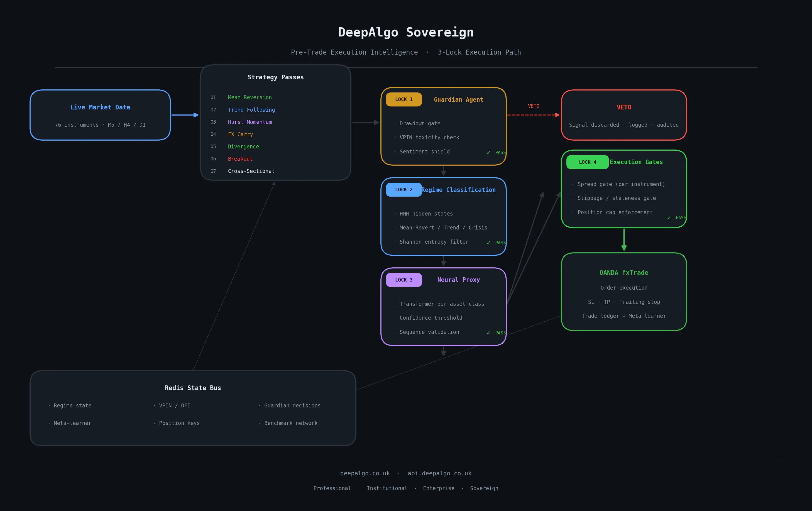
Task: Click the Confidence threshold item
Action: (431, 318)
